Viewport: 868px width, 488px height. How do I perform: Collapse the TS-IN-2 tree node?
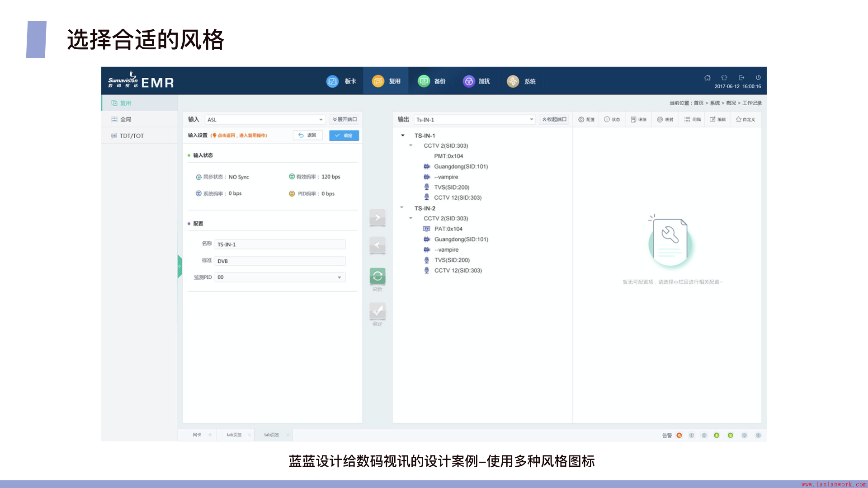tap(402, 208)
